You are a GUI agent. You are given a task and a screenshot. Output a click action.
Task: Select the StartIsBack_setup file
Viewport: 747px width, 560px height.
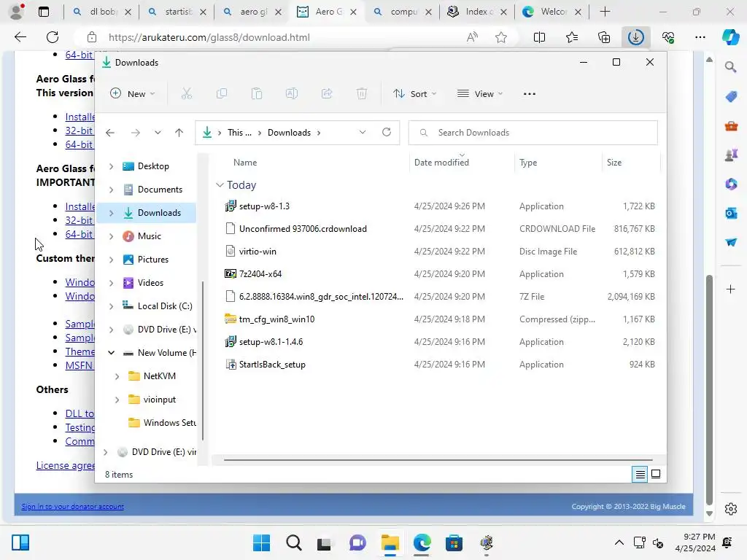click(272, 365)
